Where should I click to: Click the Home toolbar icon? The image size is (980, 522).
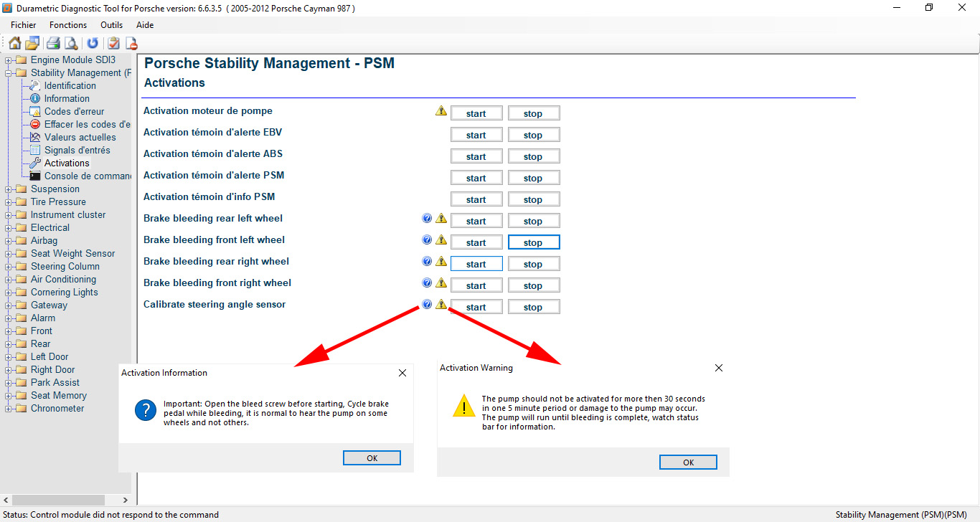(14, 43)
